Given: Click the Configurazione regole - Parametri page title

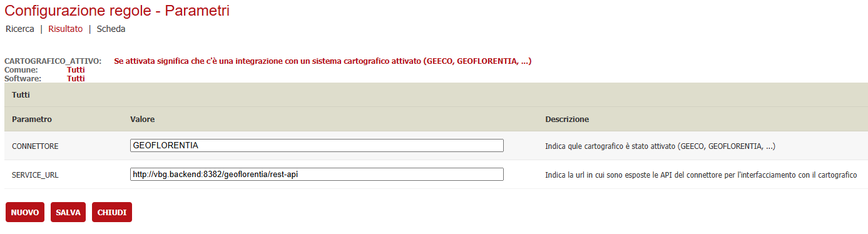Looking at the screenshot, I should pyautogui.click(x=117, y=10).
